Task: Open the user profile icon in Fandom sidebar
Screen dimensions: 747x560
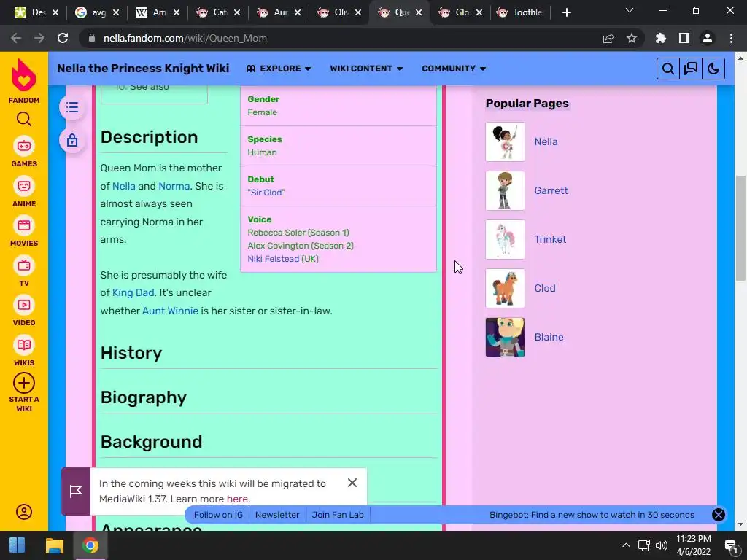Action: 24,512
